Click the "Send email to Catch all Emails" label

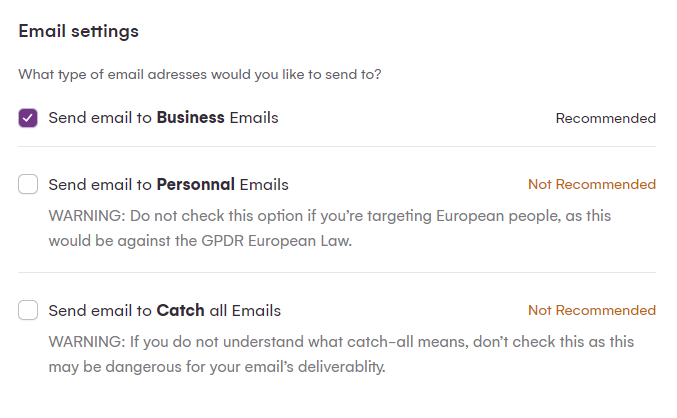tap(164, 310)
